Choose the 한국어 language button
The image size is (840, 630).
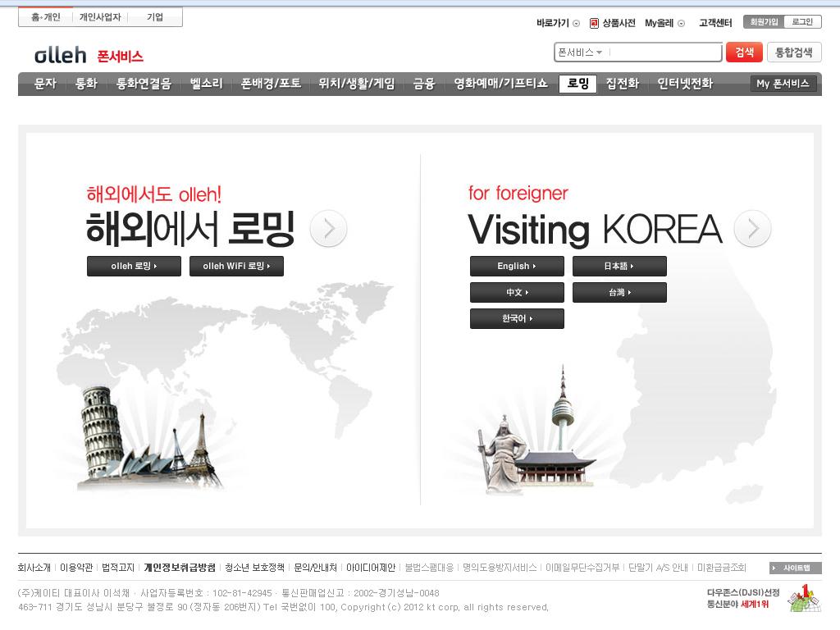click(517, 319)
